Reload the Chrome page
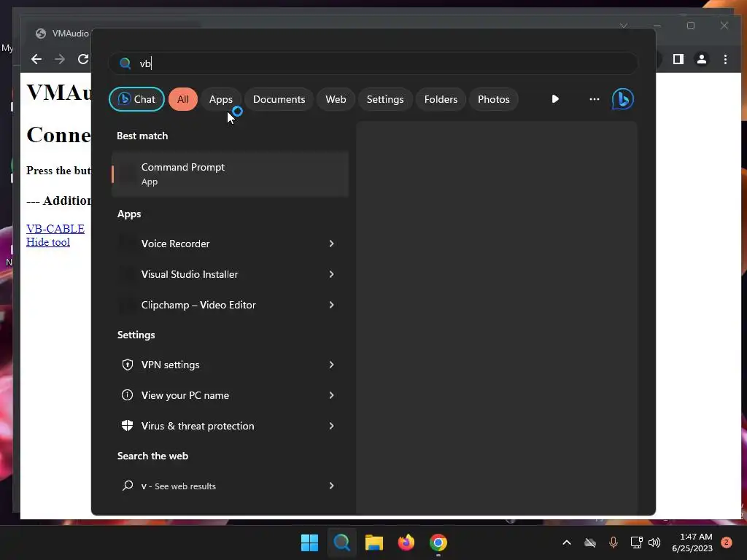Image resolution: width=747 pixels, height=560 pixels. coord(83,59)
